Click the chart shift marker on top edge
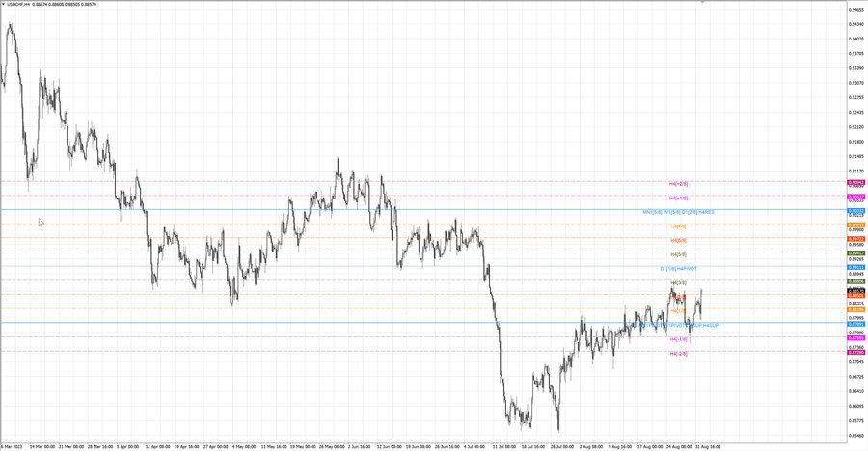868x451 pixels. tap(702, 2)
